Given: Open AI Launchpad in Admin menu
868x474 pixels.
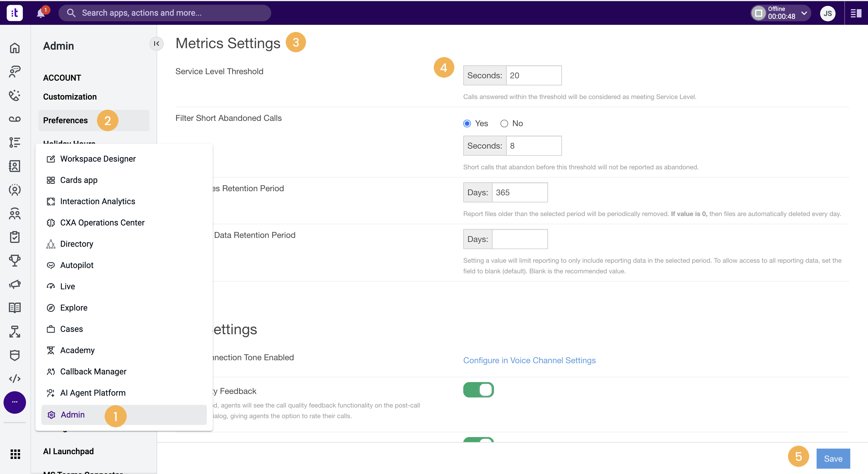Looking at the screenshot, I should pyautogui.click(x=69, y=451).
